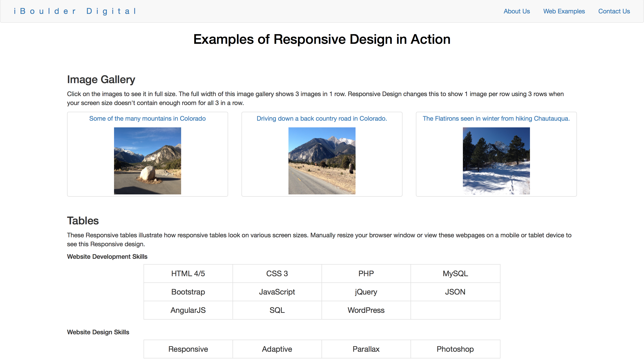View the boulder mountain photo full size
Screen dimensions: 644x362
click(x=147, y=161)
